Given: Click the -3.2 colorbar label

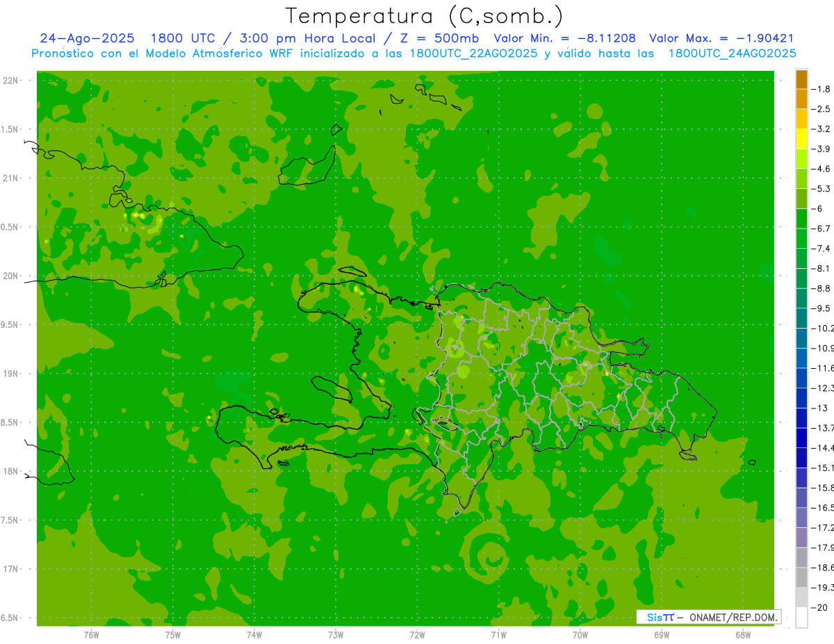Looking at the screenshot, I should pos(821,129).
